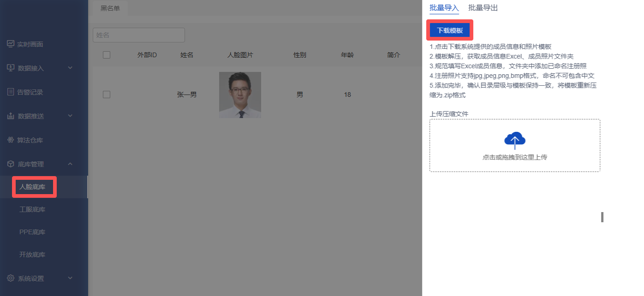644x296 pixels.
Task: Open 张一男's face photo thumbnail
Action: click(240, 95)
